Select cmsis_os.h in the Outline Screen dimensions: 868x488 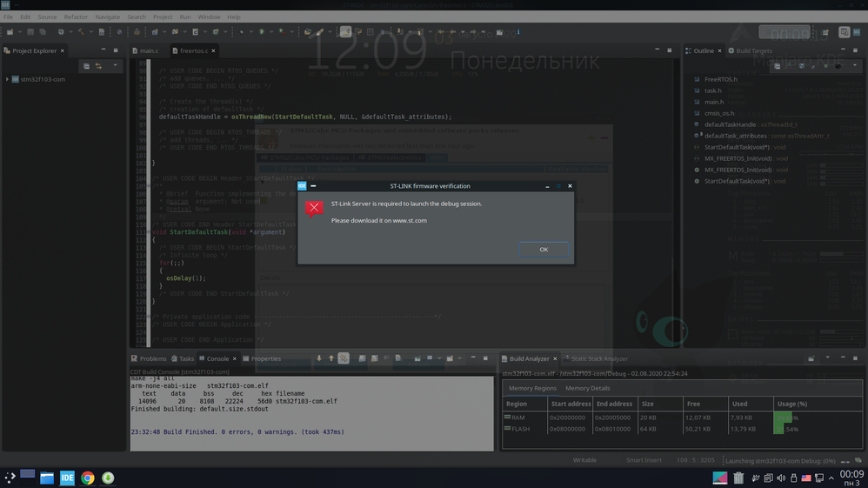click(x=719, y=113)
